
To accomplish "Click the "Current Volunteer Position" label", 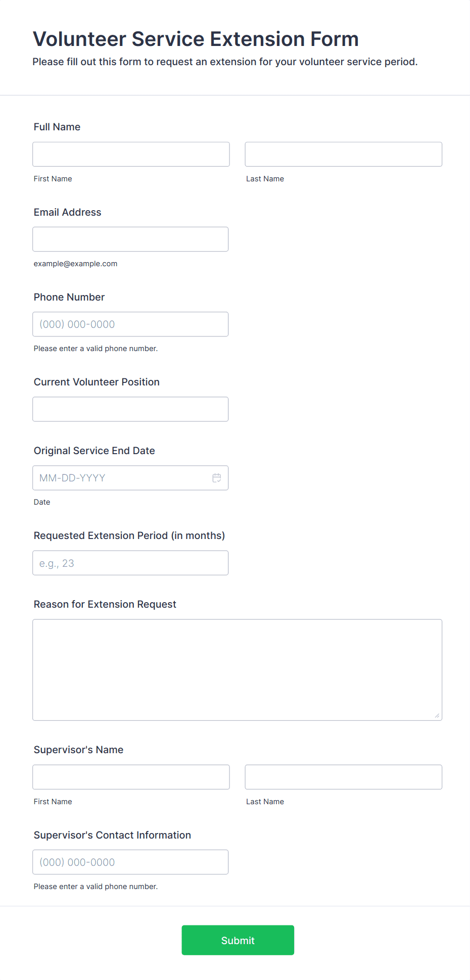I will click(97, 382).
